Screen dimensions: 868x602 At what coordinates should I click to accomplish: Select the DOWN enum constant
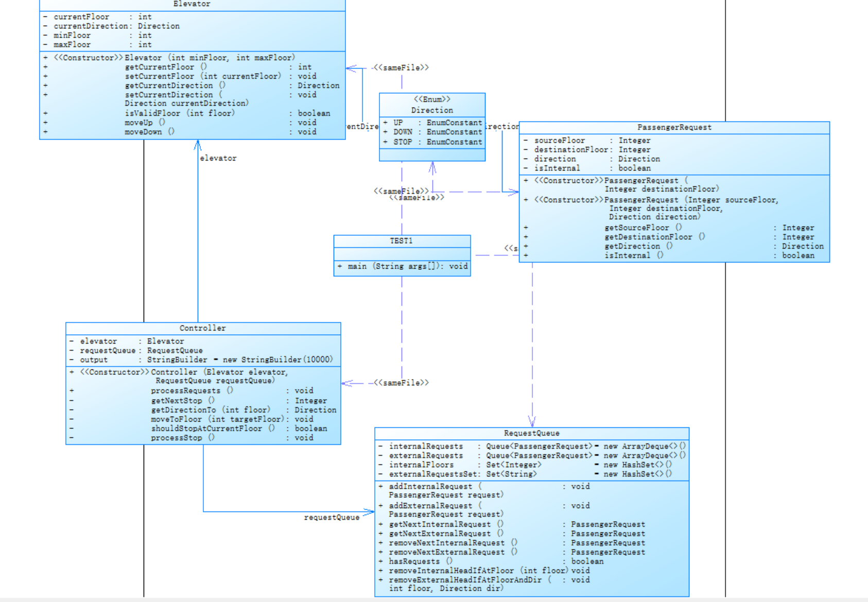(432, 132)
